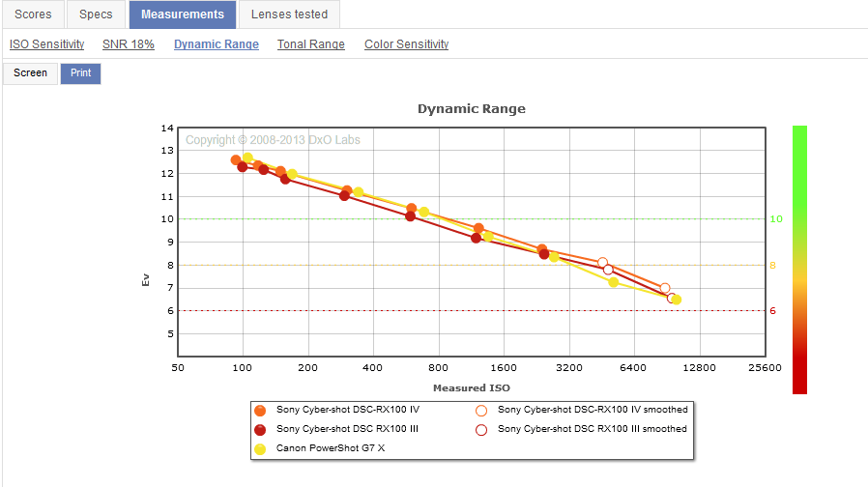Click the 12800 value on ISO axis
The width and height of the screenshot is (868, 487).
point(699,367)
